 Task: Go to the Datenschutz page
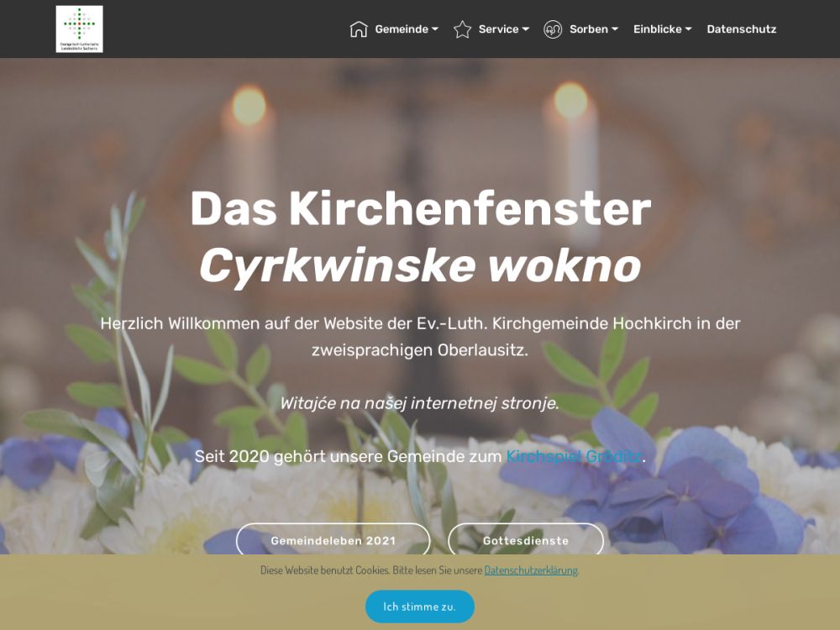742,29
